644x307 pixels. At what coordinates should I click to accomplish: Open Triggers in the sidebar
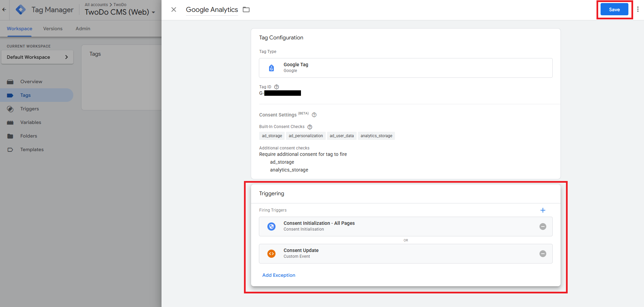[30, 109]
